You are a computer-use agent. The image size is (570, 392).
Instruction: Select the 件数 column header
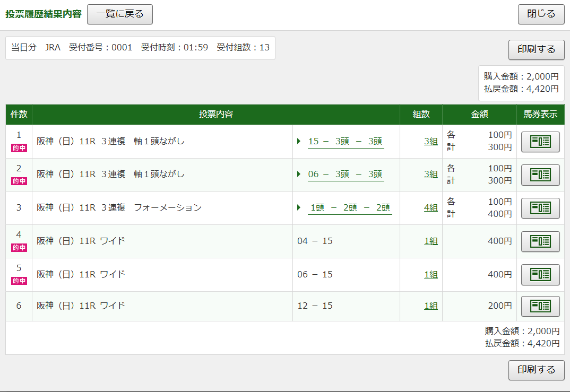pos(19,115)
